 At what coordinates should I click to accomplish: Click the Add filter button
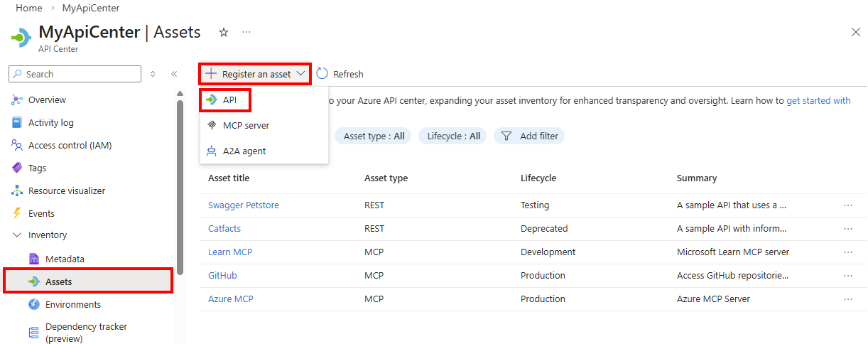pyautogui.click(x=530, y=136)
